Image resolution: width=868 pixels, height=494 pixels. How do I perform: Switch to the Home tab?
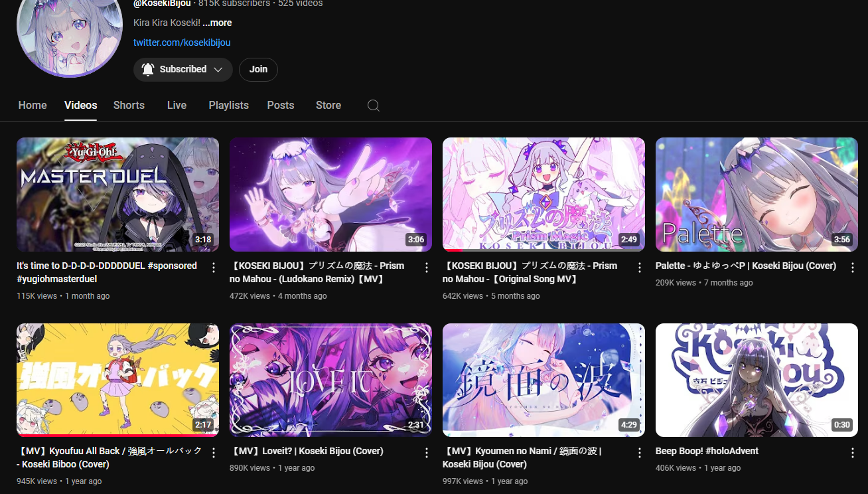point(33,106)
